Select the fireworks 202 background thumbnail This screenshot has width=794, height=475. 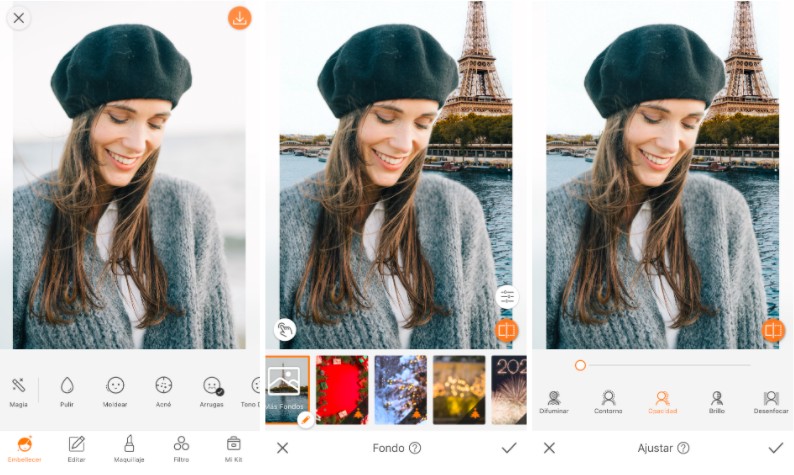coord(509,389)
